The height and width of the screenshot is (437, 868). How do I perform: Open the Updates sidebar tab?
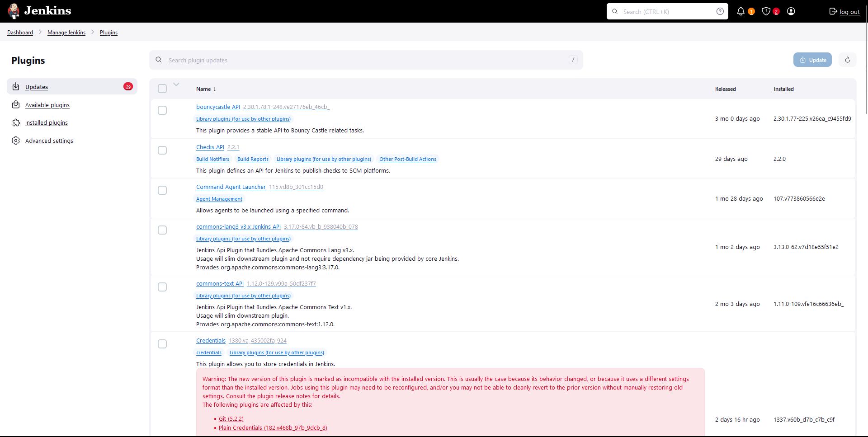72,86
